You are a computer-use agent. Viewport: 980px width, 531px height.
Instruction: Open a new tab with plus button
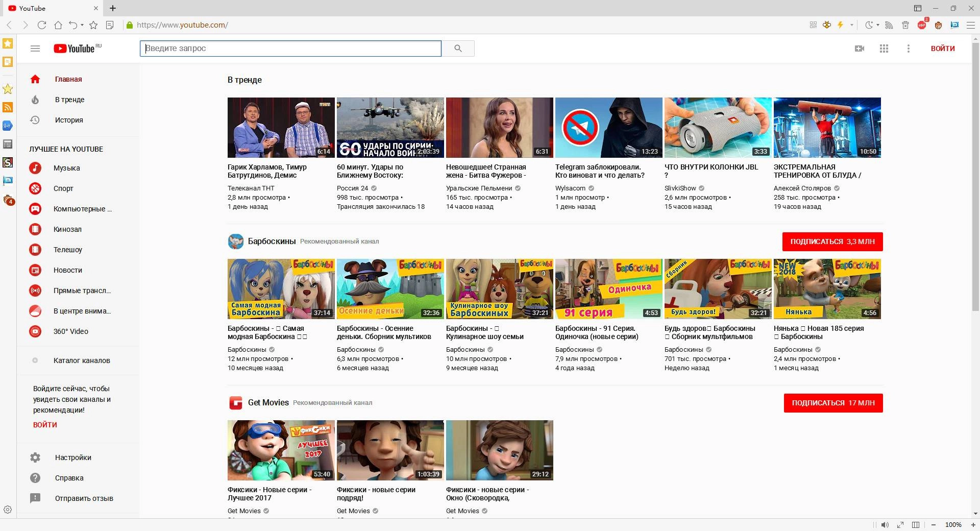[x=113, y=8]
